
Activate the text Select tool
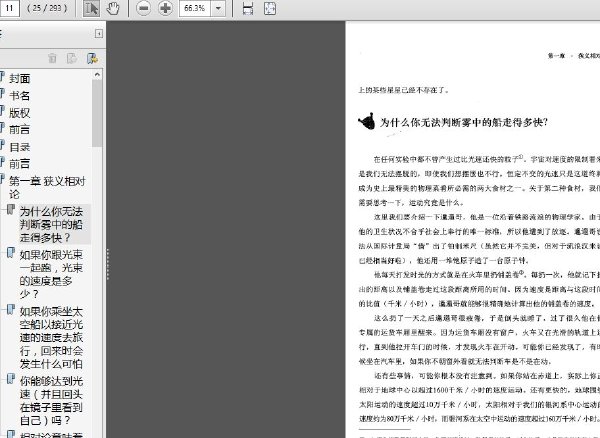click(91, 8)
